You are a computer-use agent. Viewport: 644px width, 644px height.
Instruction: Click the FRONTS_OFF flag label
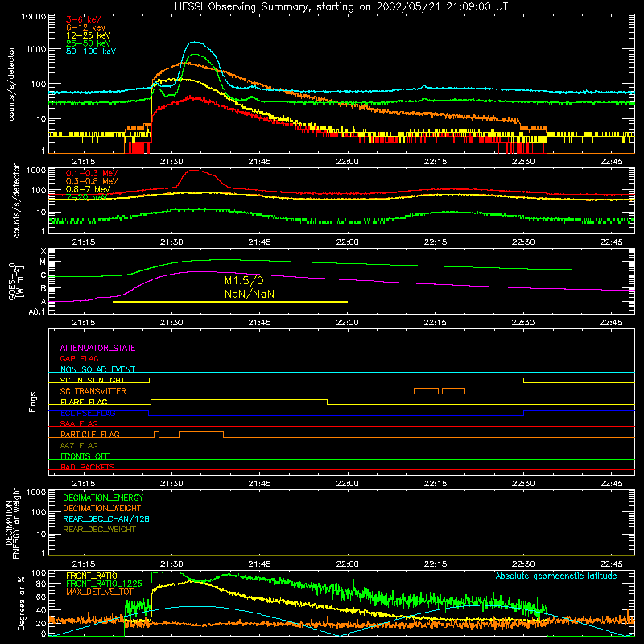85,456
